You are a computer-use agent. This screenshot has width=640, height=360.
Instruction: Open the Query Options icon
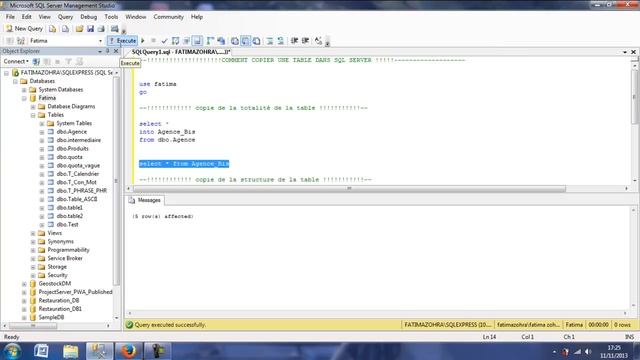point(186,41)
